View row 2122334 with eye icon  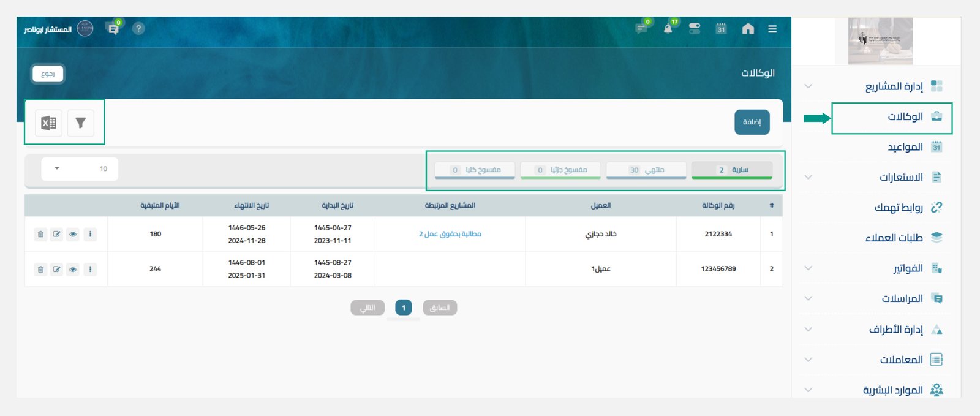73,234
